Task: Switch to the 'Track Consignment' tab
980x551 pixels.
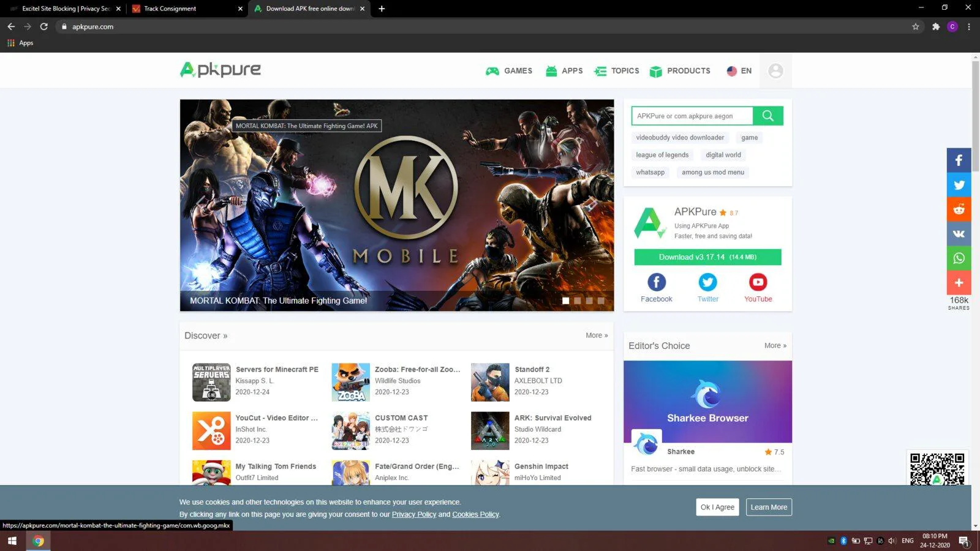Action: (x=187, y=9)
